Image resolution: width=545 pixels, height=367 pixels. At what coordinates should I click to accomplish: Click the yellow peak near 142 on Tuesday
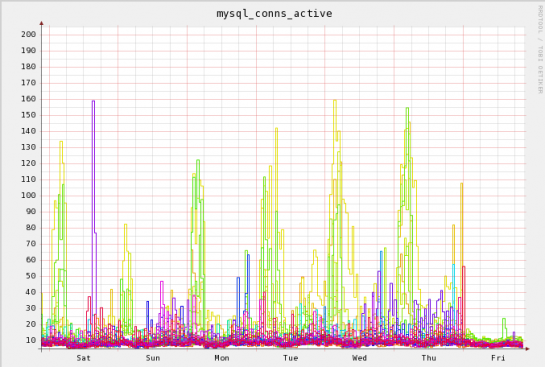click(277, 128)
